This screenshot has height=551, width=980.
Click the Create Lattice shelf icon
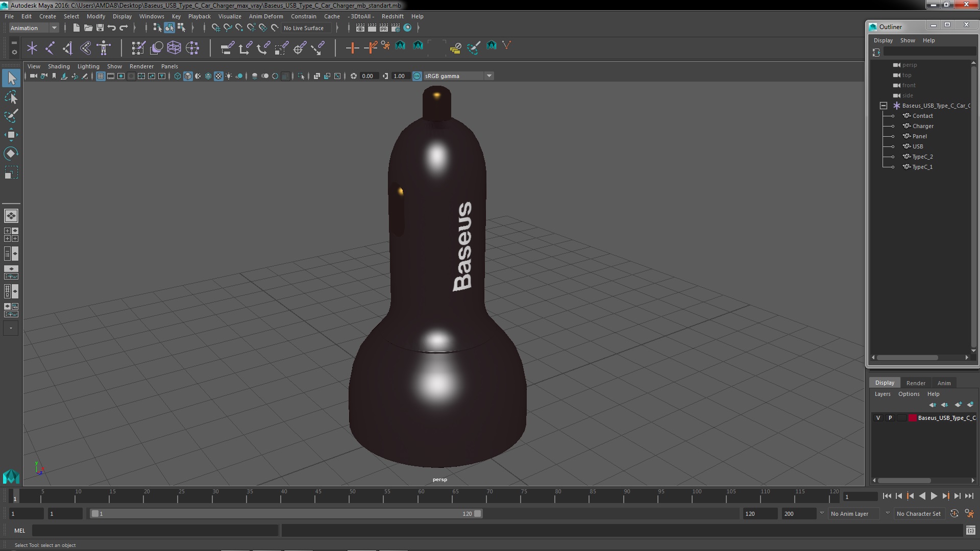(174, 48)
